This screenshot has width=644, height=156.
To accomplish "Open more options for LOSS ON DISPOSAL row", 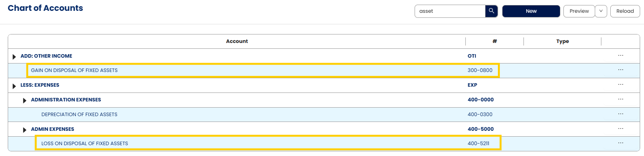I will click(x=621, y=143).
